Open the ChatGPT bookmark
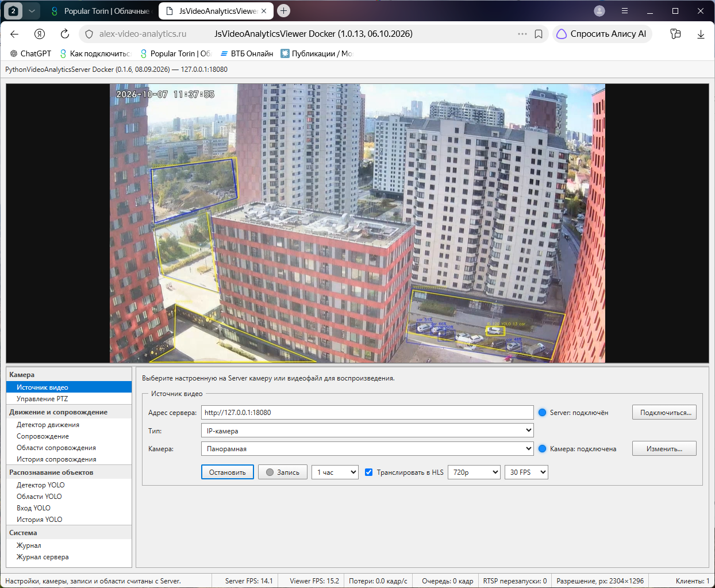The width and height of the screenshot is (715, 588). pyautogui.click(x=30, y=53)
